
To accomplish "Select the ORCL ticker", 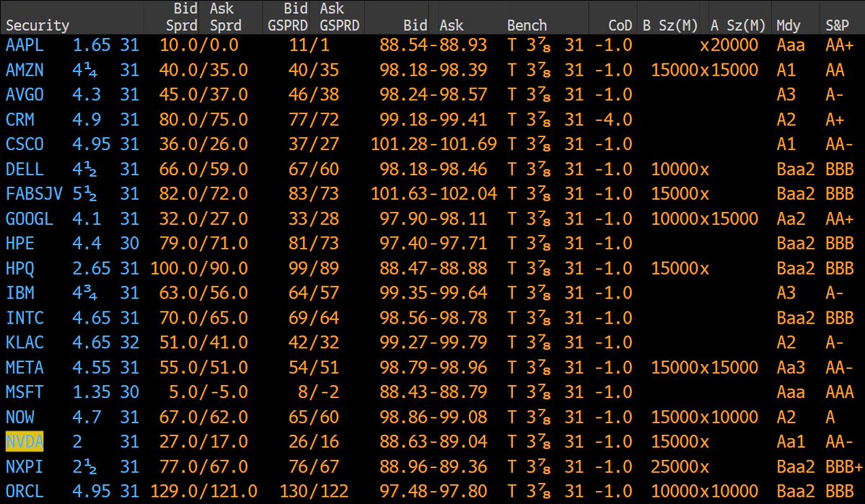I will coord(25,491).
